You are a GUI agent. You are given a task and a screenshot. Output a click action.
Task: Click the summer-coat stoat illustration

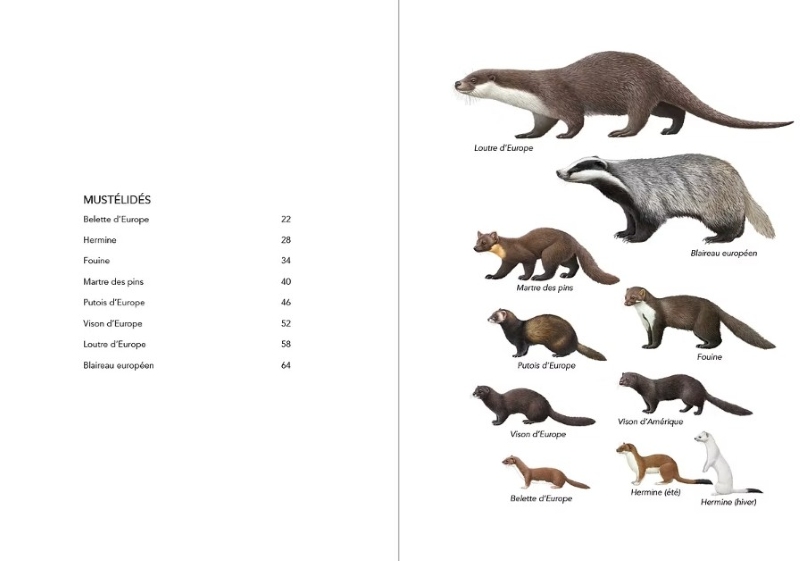pyautogui.click(x=662, y=464)
